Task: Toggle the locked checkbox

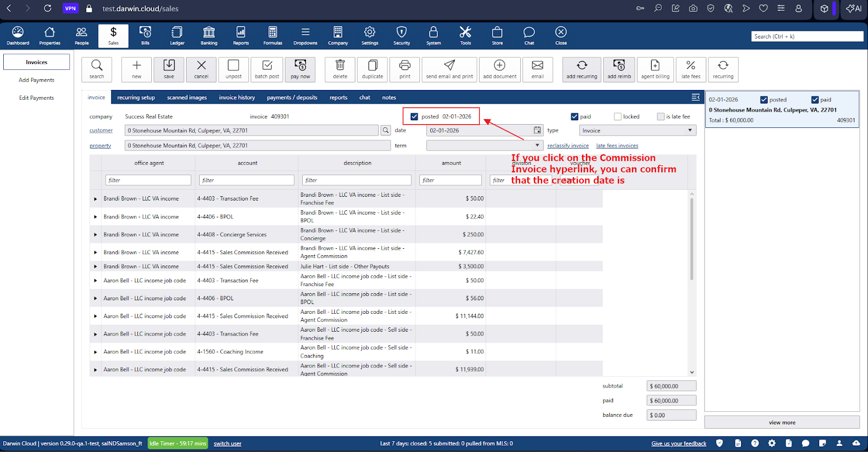Action: (x=617, y=117)
